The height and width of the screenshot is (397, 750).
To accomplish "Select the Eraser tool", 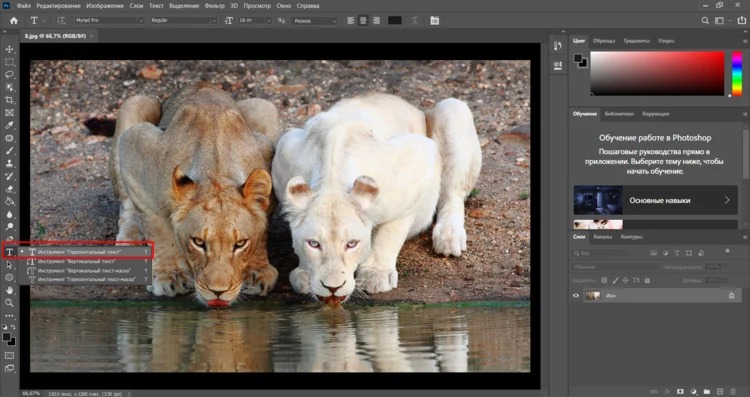I will coord(9,189).
